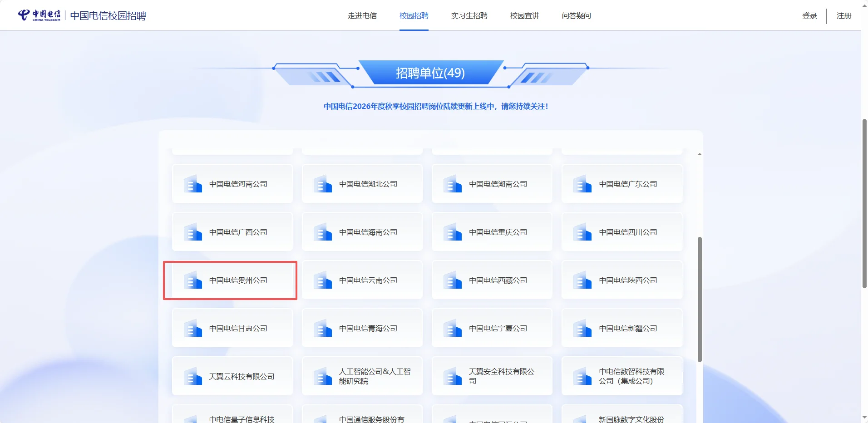
Task: Click the company list scrollbar thumb
Action: 700,300
